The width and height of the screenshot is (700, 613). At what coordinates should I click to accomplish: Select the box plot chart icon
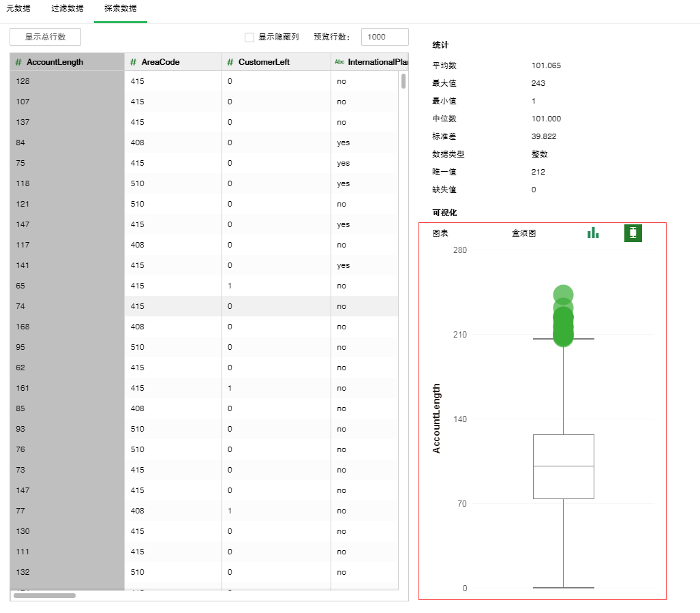point(633,233)
